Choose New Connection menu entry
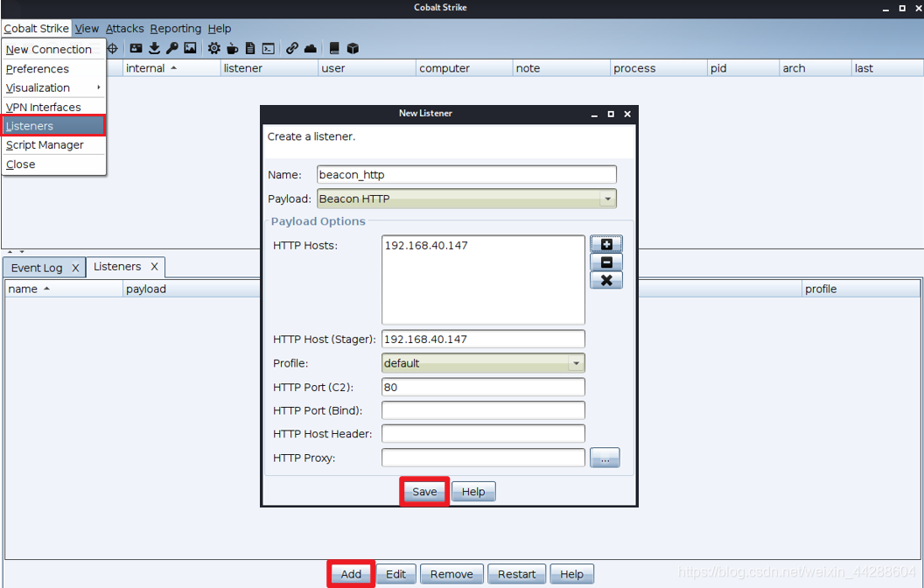The width and height of the screenshot is (924, 588). click(53, 50)
